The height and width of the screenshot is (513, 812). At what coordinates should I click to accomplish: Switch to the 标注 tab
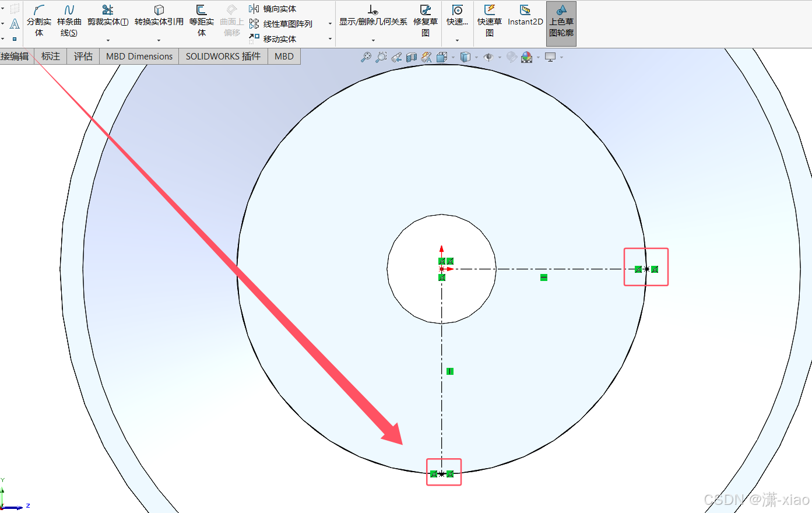pos(51,56)
